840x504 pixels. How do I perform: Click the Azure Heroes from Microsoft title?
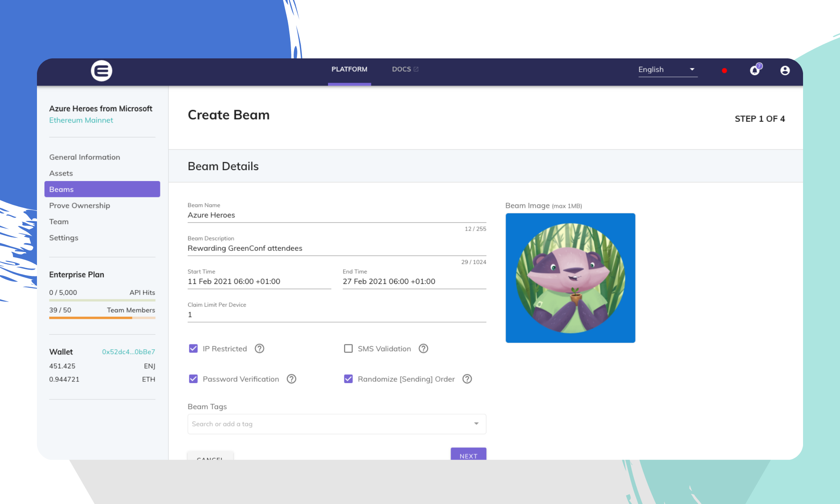(x=101, y=108)
